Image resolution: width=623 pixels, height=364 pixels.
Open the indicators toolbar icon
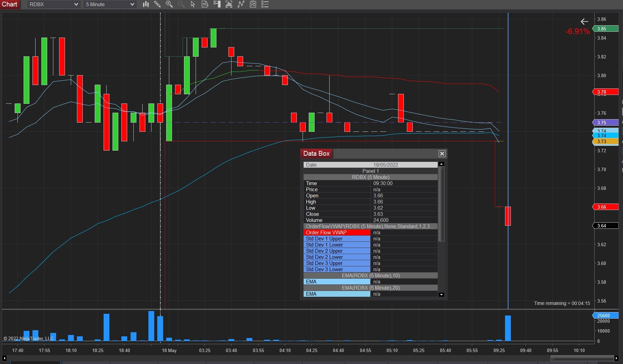(229, 4)
